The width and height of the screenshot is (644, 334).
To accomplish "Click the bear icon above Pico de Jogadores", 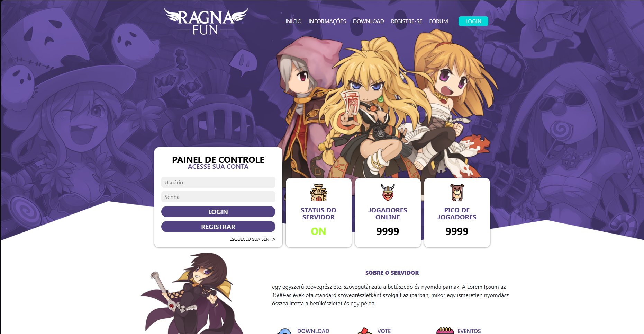I will (457, 193).
